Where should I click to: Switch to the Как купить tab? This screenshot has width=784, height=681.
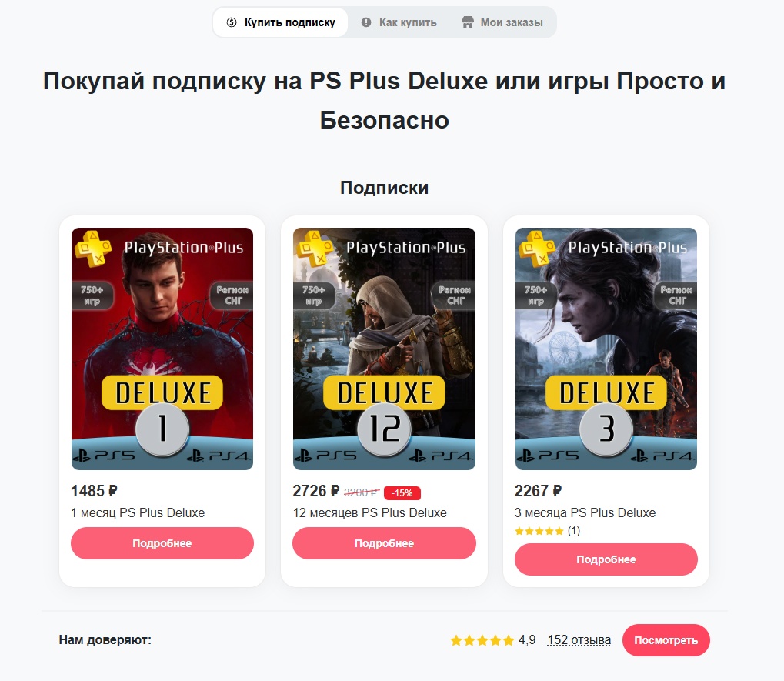[x=399, y=22]
